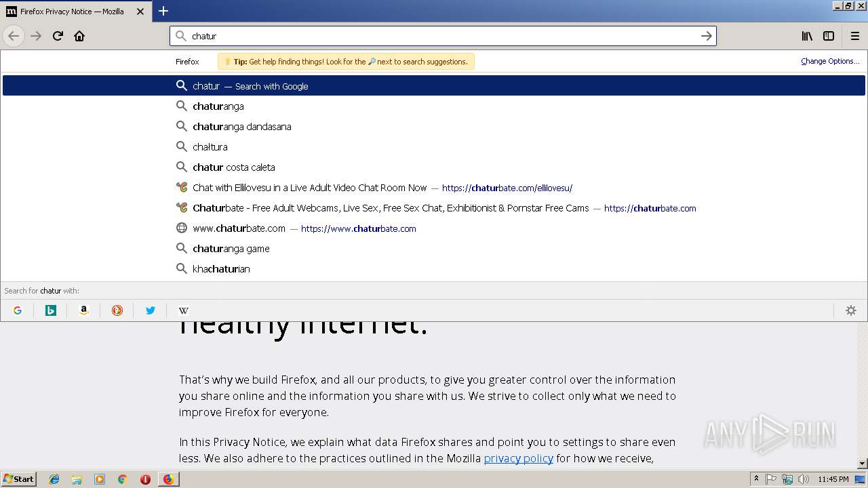Click the taskbar clock showing 11:45 PM

click(x=833, y=479)
